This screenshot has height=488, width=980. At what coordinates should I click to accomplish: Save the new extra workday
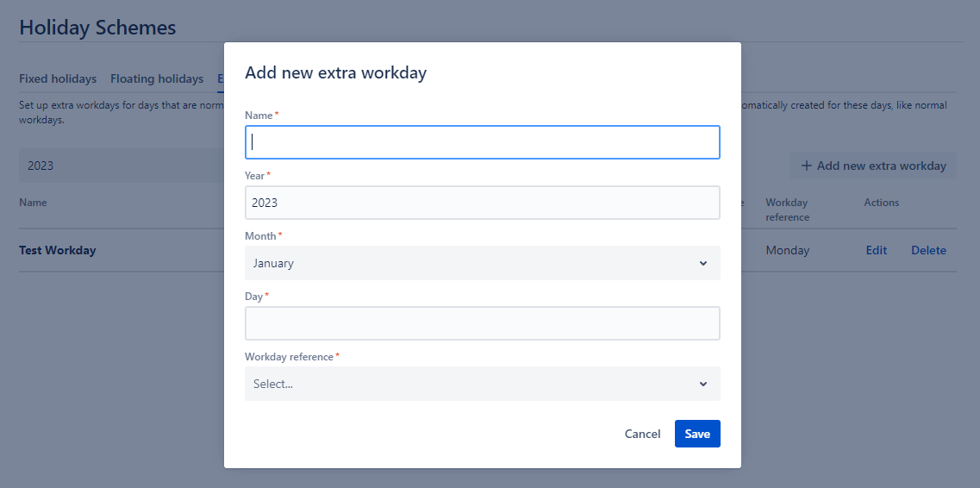[x=697, y=434]
